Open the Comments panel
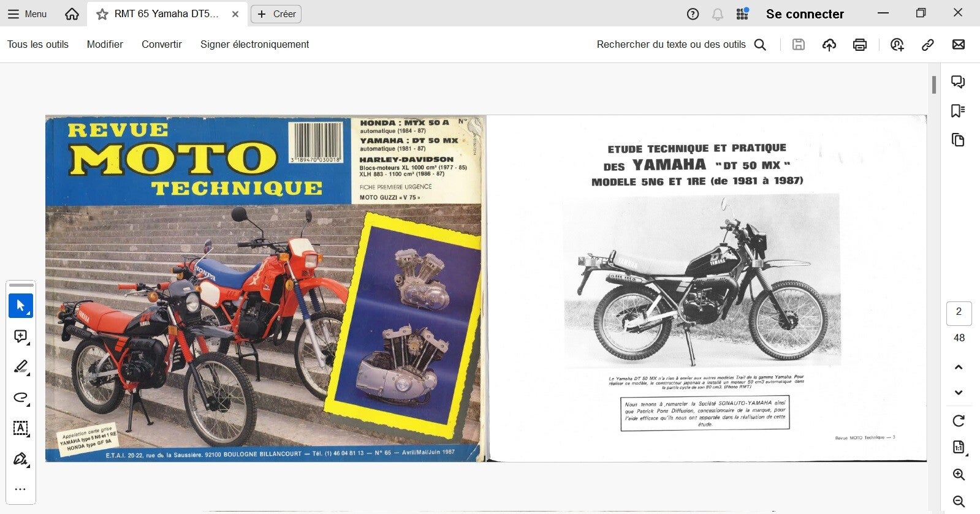This screenshot has height=514, width=980. click(958, 81)
